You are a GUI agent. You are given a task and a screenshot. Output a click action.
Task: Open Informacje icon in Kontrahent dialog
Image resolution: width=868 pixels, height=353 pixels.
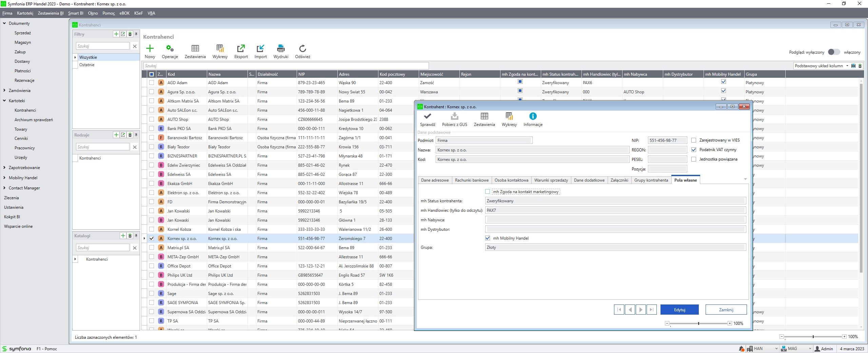[x=533, y=116]
